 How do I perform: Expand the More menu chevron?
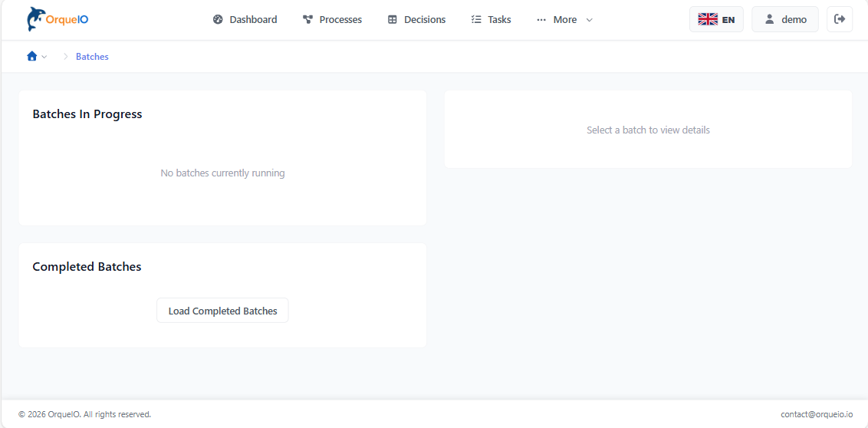coord(589,19)
